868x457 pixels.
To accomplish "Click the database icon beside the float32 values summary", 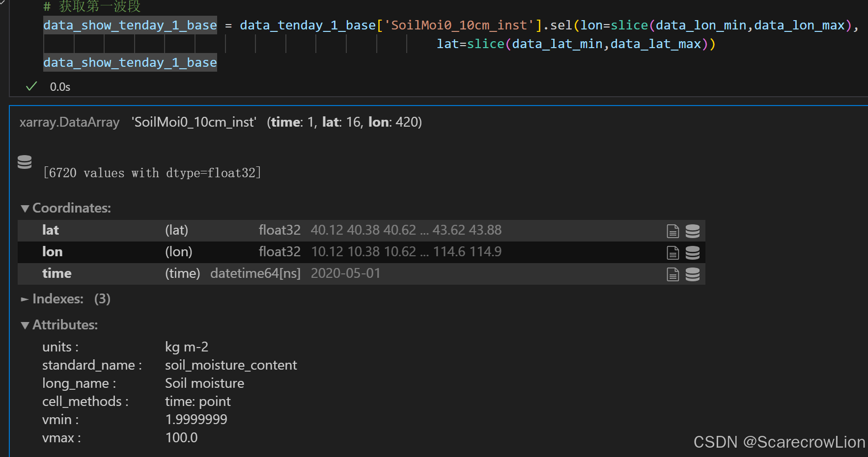I will (25, 162).
